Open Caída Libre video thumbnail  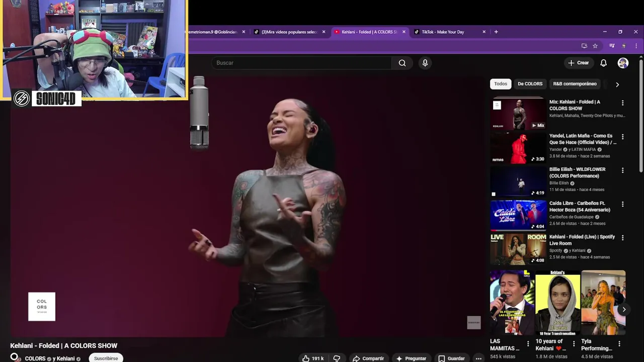tap(518, 215)
